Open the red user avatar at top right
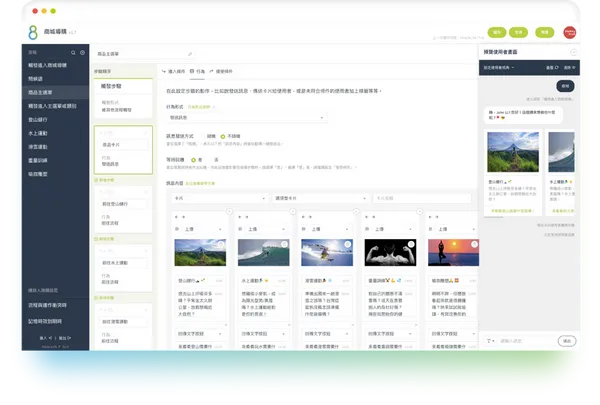Screen dimensions: 600x405 coord(569,33)
